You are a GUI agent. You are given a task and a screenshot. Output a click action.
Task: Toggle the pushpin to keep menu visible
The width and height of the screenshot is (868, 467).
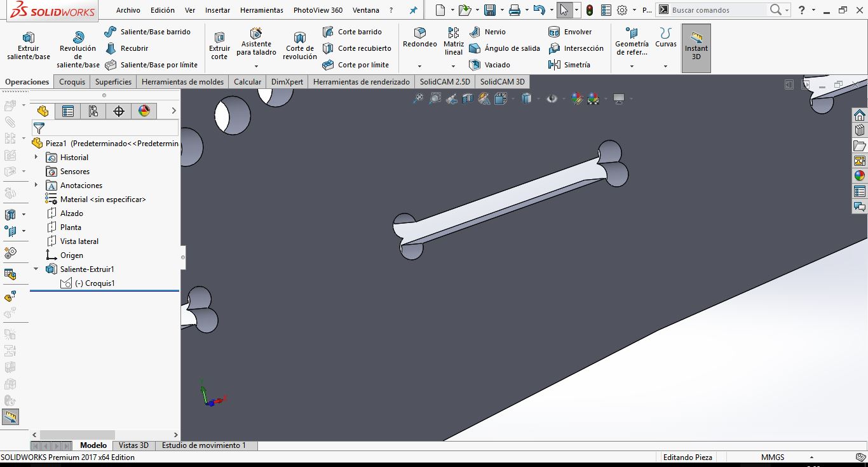tap(414, 10)
